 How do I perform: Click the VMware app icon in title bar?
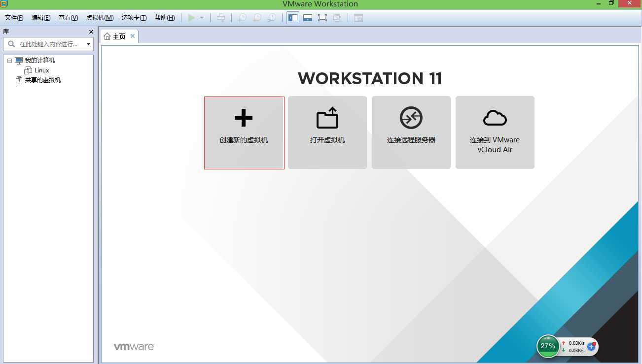[x=4, y=3]
